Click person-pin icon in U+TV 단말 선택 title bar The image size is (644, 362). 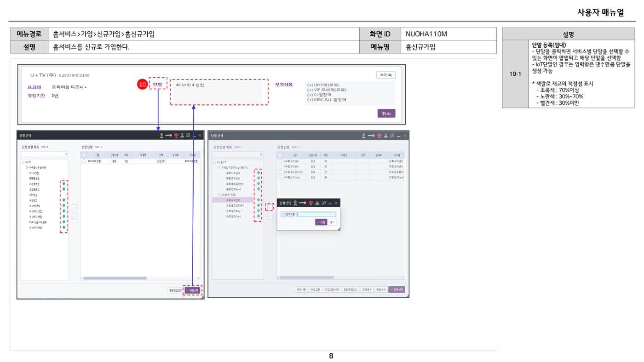(x=161, y=136)
